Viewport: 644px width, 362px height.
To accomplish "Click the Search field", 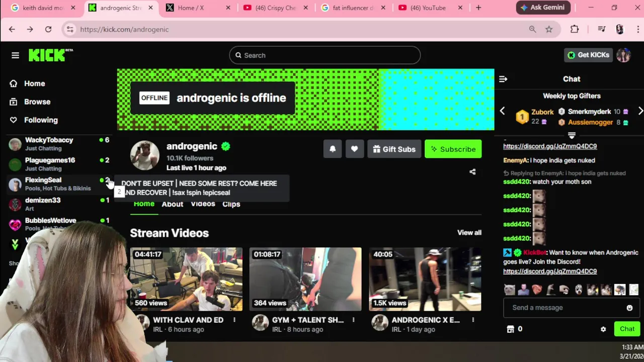I will click(x=325, y=55).
